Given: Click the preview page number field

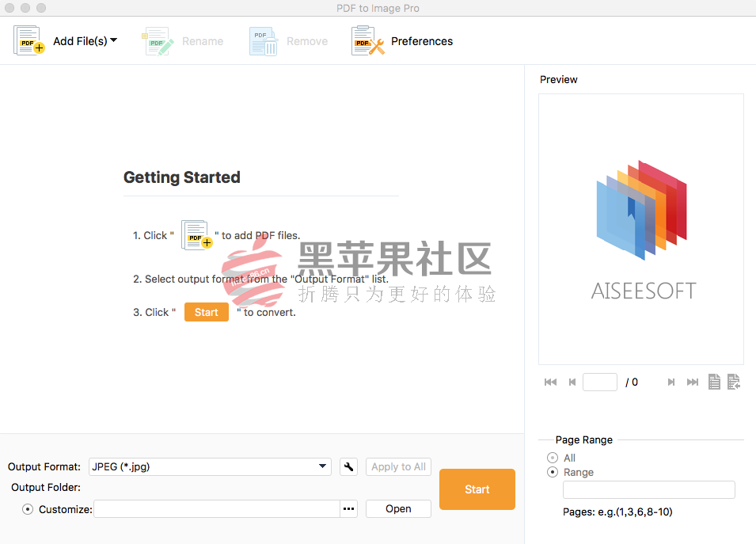Looking at the screenshot, I should tap(600, 382).
